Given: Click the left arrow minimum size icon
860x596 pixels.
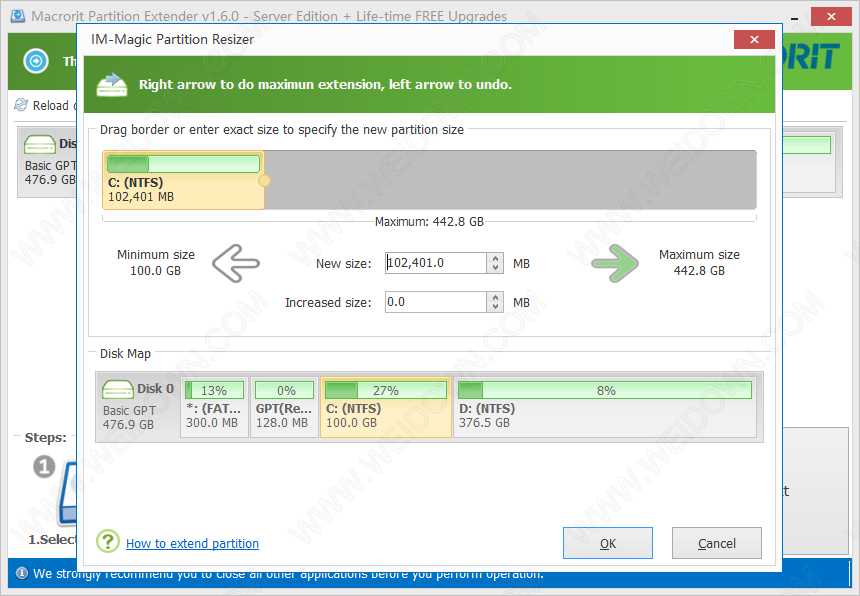Looking at the screenshot, I should tap(236, 264).
